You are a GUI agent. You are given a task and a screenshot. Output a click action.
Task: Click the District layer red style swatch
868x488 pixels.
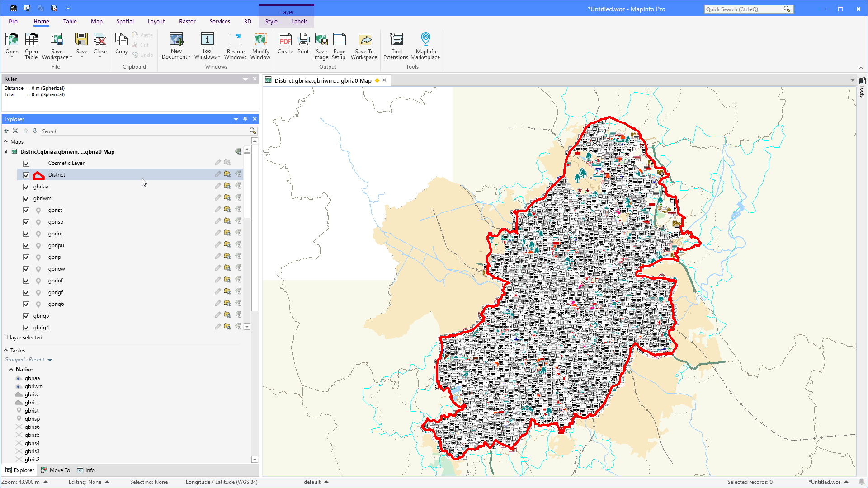[x=39, y=175]
